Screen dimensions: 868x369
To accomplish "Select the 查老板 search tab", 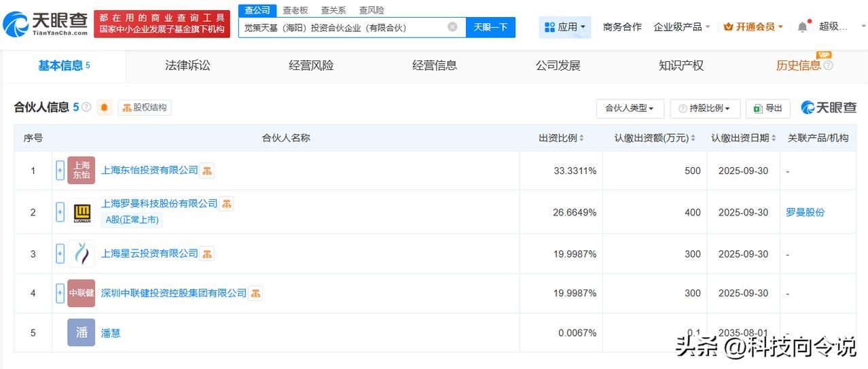I will (x=295, y=10).
